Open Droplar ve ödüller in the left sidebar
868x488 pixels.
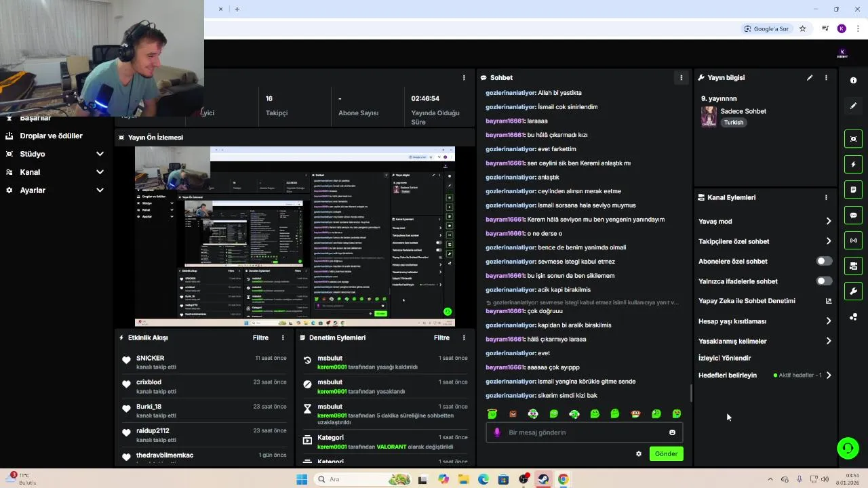(51, 136)
